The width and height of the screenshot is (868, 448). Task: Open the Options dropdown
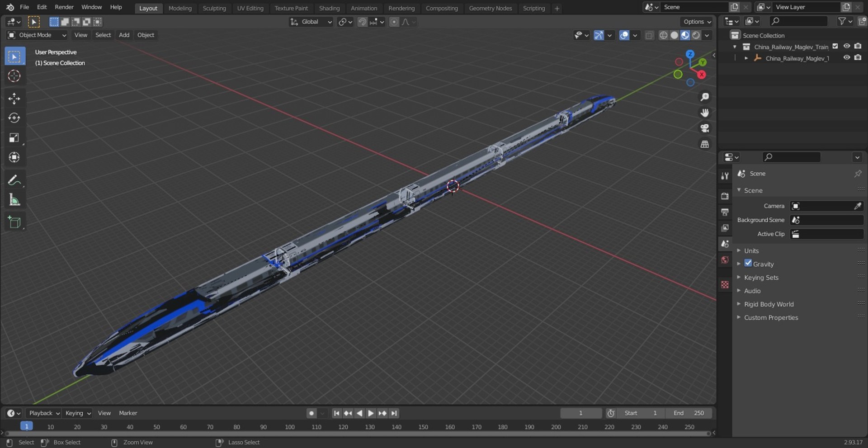click(x=697, y=22)
